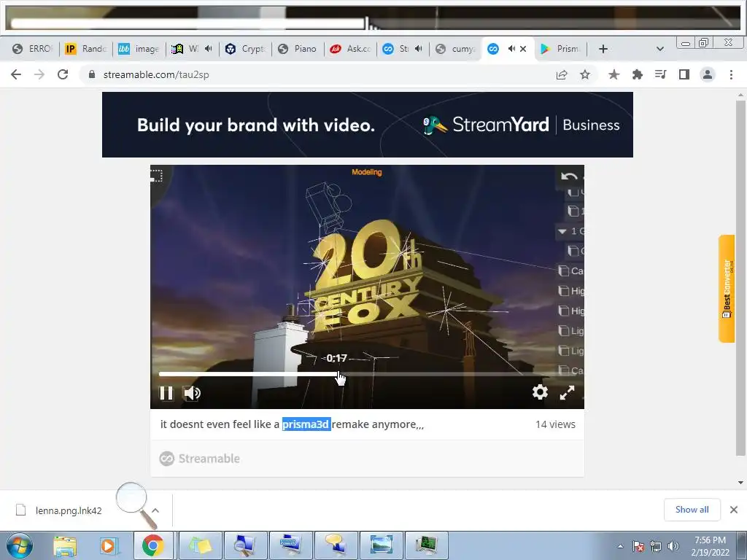Switch to the cumya tab
This screenshot has height=560, width=747.
(456, 49)
